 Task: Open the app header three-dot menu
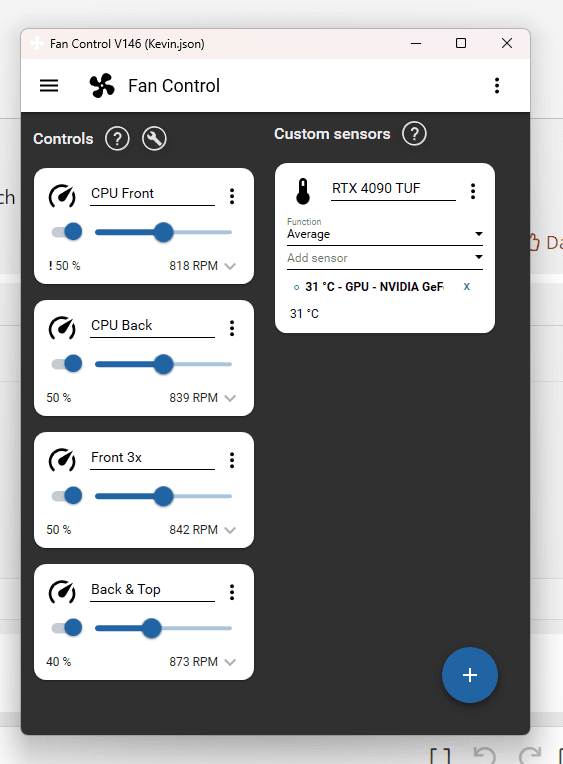tap(497, 86)
